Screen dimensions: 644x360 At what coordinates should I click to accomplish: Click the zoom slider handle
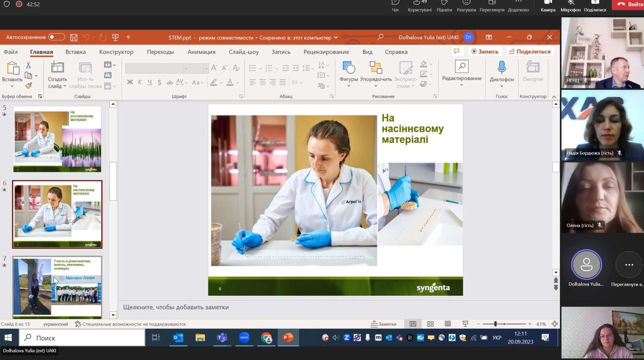point(495,324)
